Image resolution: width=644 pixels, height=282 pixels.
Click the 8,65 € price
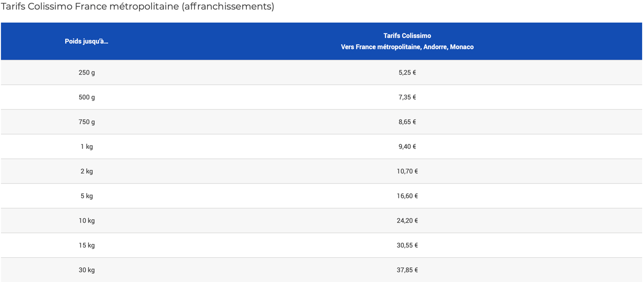click(407, 122)
